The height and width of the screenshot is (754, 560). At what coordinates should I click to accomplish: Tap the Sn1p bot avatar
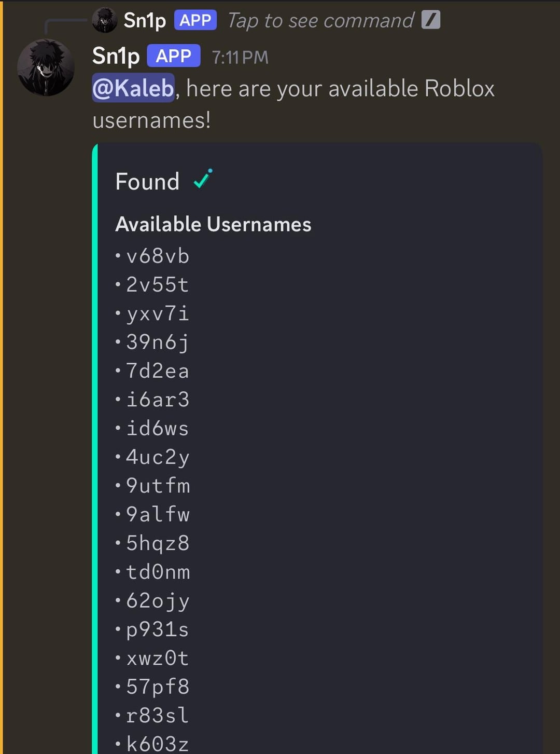[x=47, y=68]
